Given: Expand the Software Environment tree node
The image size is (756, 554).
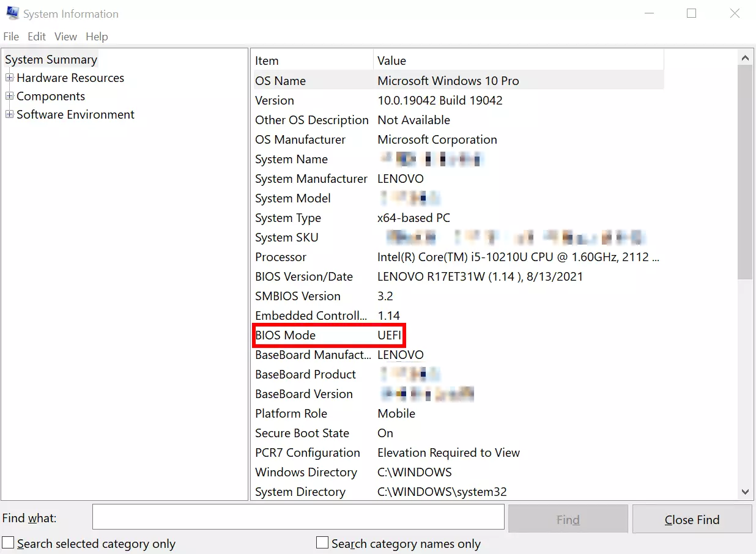Looking at the screenshot, I should (9, 115).
